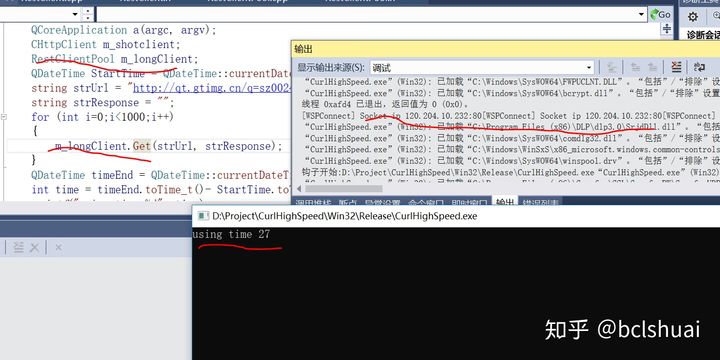Click the SrjdDll.dll output line
Screen dimensions: 720x360
[511, 127]
